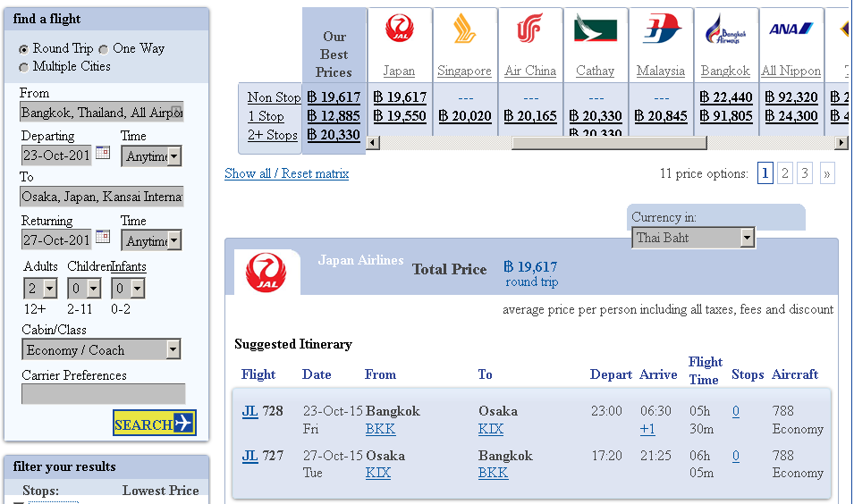Open the Infants count dropdown
The width and height of the screenshot is (854, 504).
point(128,289)
